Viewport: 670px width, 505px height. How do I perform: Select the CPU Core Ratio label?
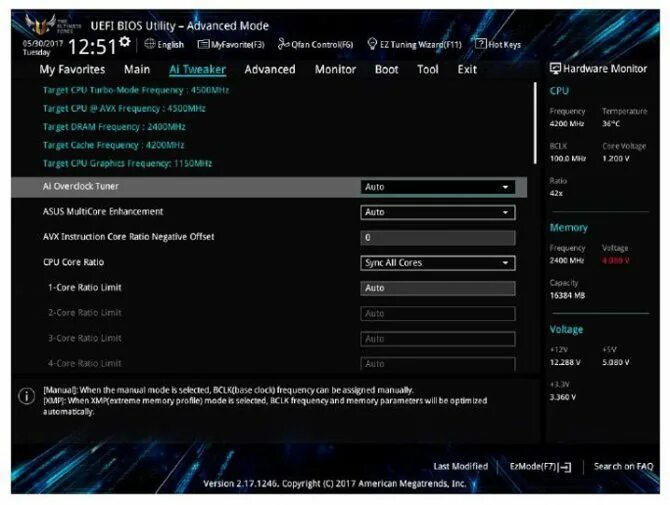point(73,262)
